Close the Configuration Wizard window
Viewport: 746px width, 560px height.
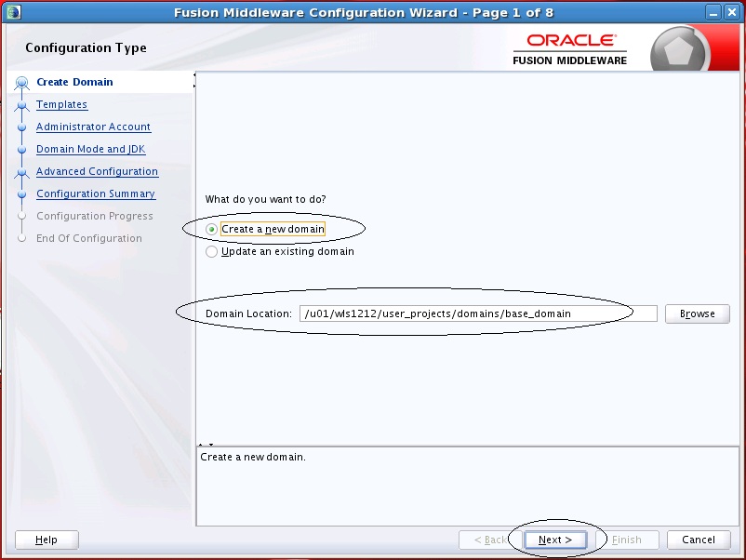coord(732,12)
